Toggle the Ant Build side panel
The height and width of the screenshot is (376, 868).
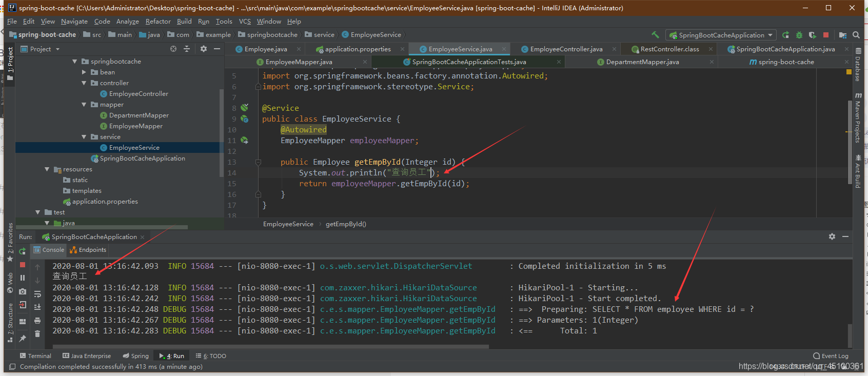[x=858, y=172]
